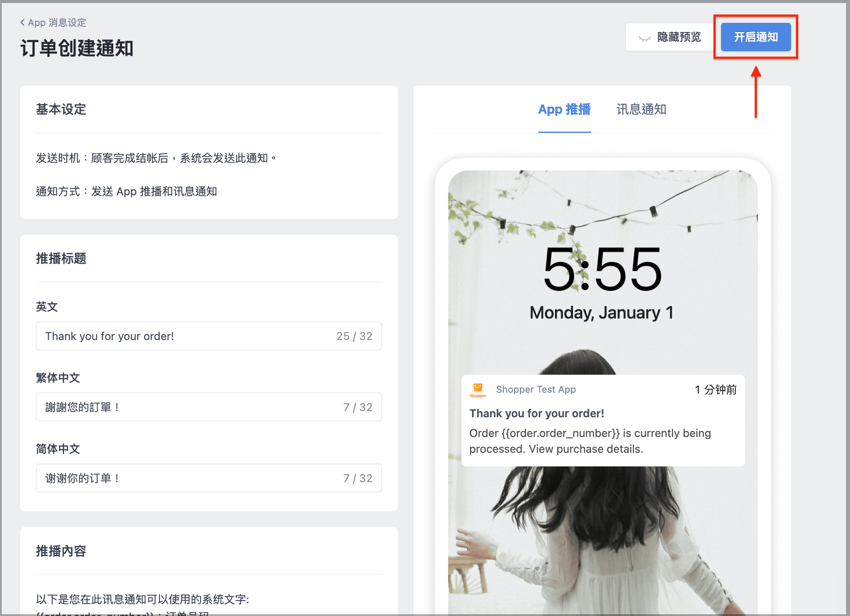Viewport: 850px width, 616px height.
Task: Click the 发送时机 description text
Action: click(x=156, y=158)
